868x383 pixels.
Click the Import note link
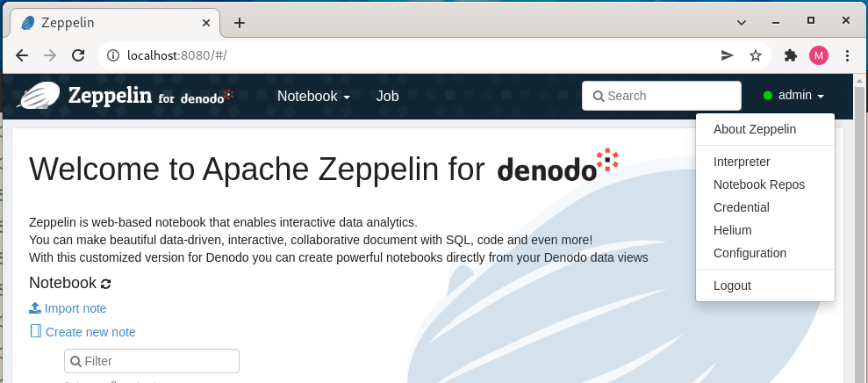(68, 308)
